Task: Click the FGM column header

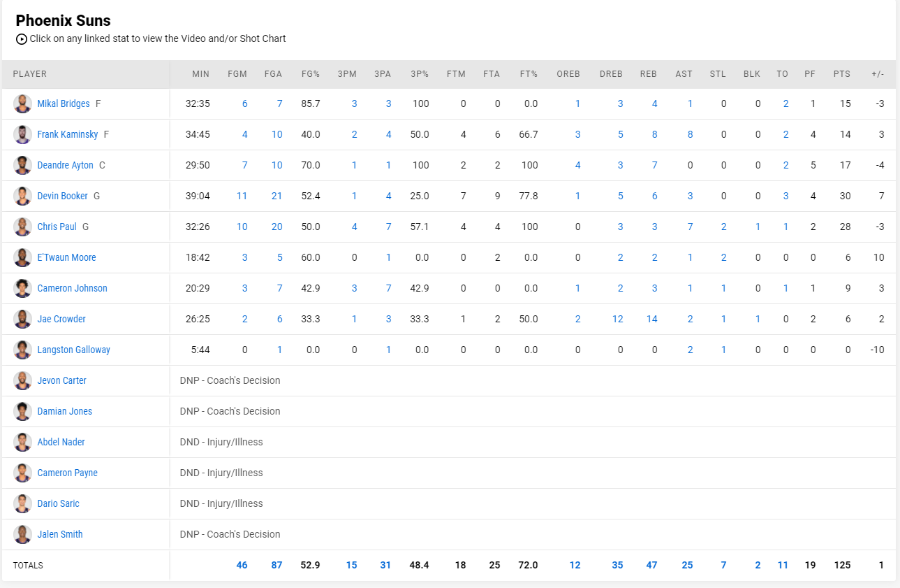Action: 237,74
